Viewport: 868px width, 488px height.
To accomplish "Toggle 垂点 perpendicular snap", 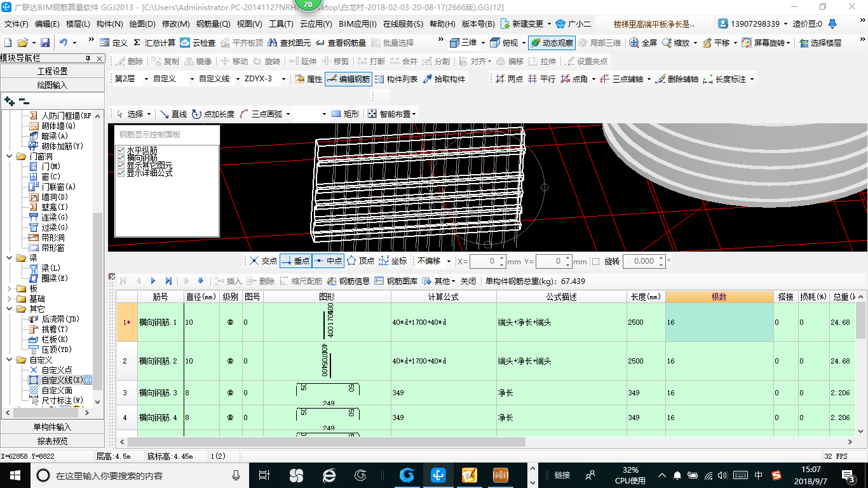I will coord(295,261).
